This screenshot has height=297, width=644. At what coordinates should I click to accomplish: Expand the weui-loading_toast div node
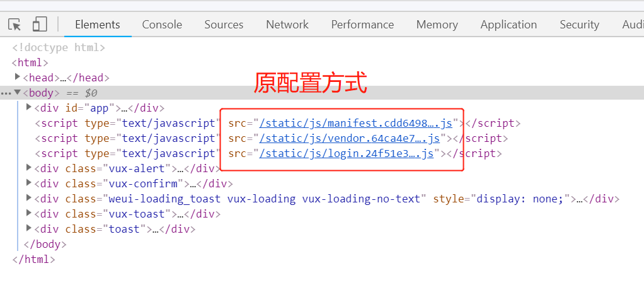click(28, 198)
